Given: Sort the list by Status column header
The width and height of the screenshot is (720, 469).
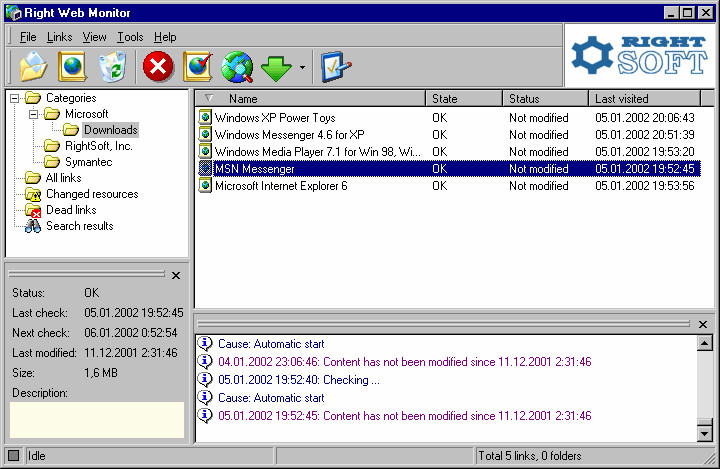Looking at the screenshot, I should pos(546,98).
